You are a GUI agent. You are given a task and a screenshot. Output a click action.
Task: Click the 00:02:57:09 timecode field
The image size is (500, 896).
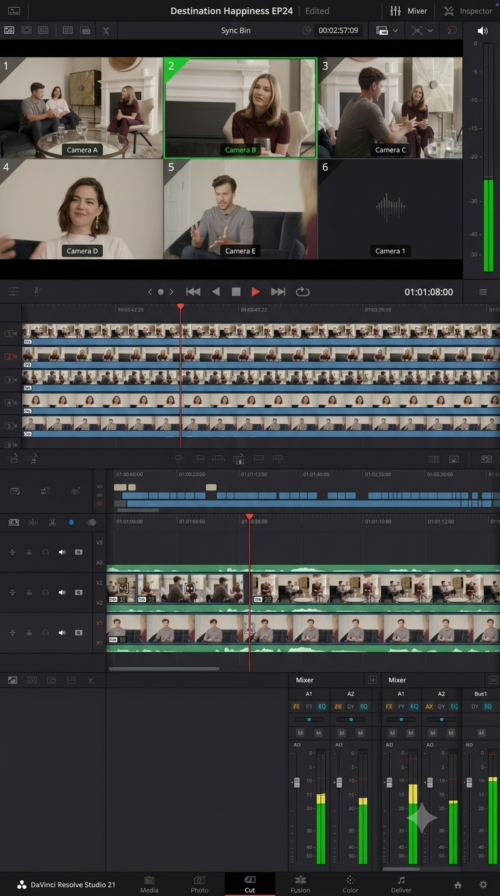tap(338, 30)
